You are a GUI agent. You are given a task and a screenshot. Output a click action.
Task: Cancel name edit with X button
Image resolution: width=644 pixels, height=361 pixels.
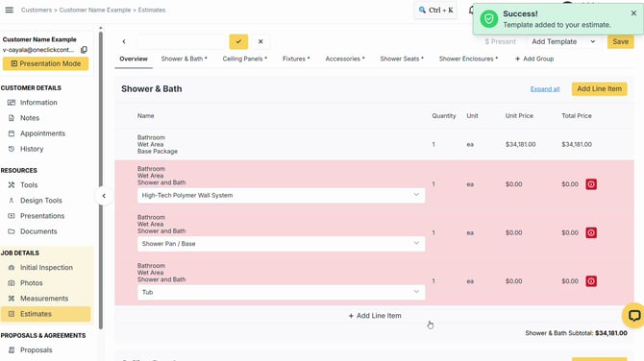coord(260,41)
